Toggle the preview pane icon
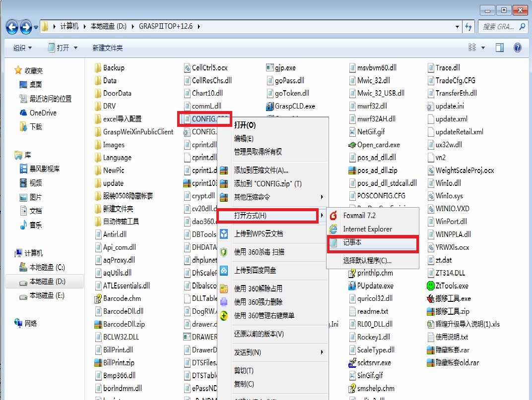 click(x=500, y=48)
